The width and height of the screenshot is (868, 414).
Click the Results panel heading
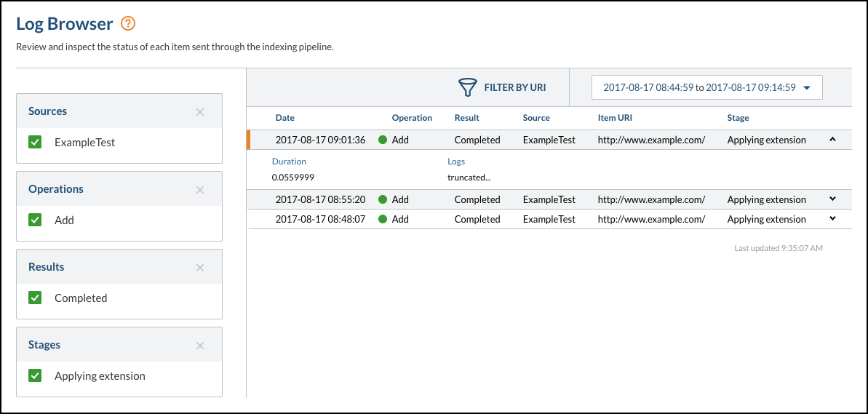47,267
